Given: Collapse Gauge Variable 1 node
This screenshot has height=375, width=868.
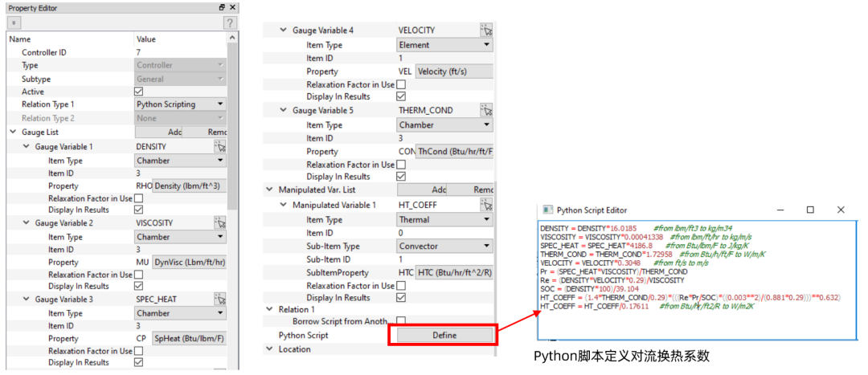Looking at the screenshot, I should pyautogui.click(x=26, y=147).
